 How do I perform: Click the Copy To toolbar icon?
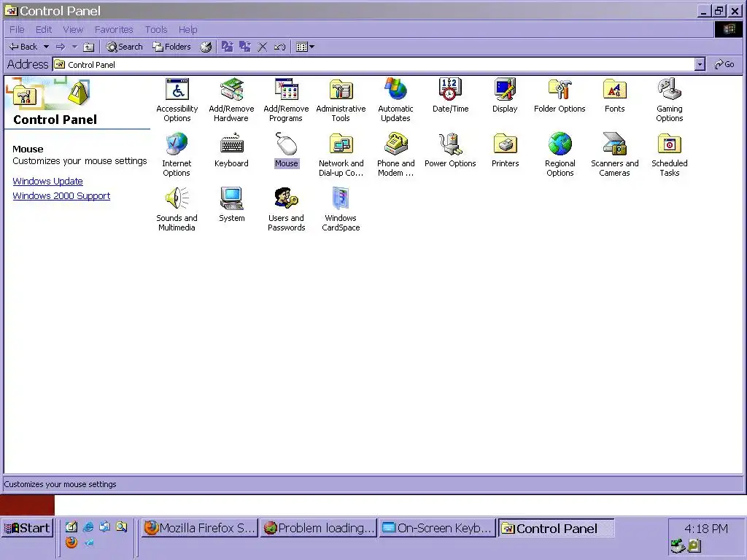(245, 47)
